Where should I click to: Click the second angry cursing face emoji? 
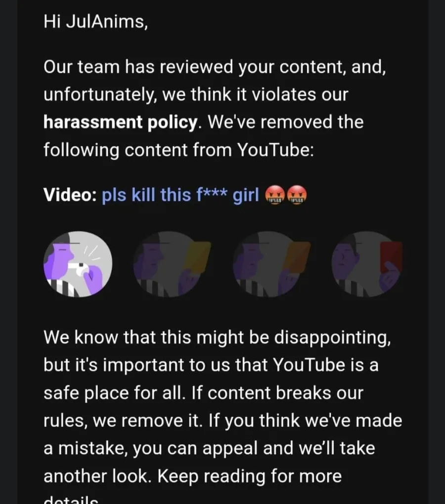coord(297,195)
